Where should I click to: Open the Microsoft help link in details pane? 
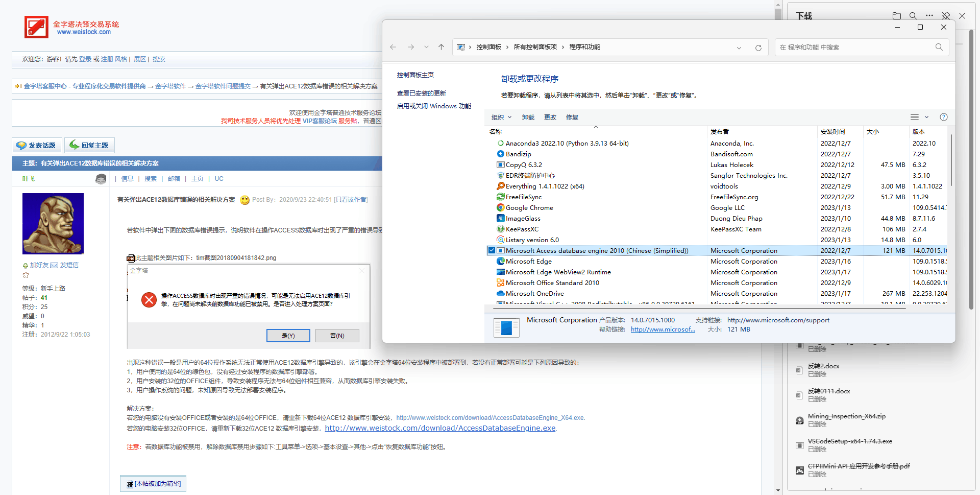click(663, 329)
